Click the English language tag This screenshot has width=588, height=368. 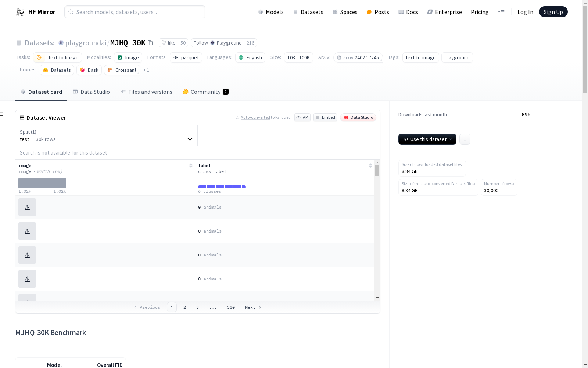[250, 57]
